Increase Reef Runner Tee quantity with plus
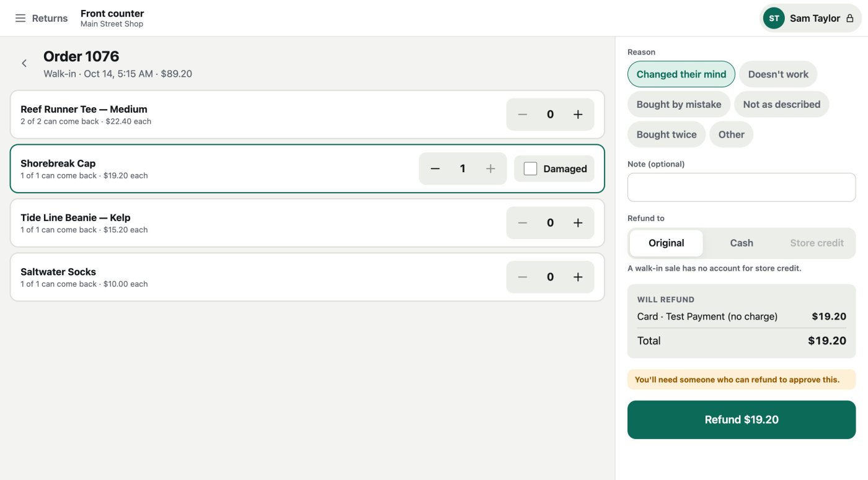The image size is (868, 480). pyautogui.click(x=578, y=115)
